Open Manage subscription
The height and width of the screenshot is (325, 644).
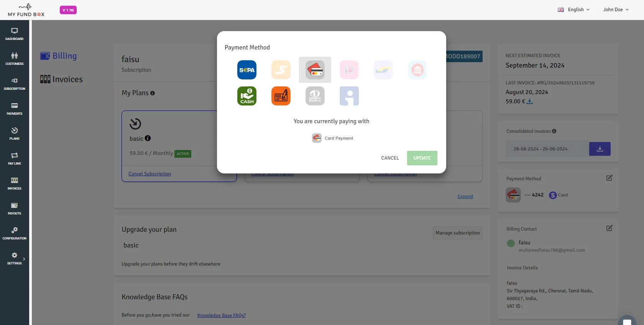coord(458,233)
